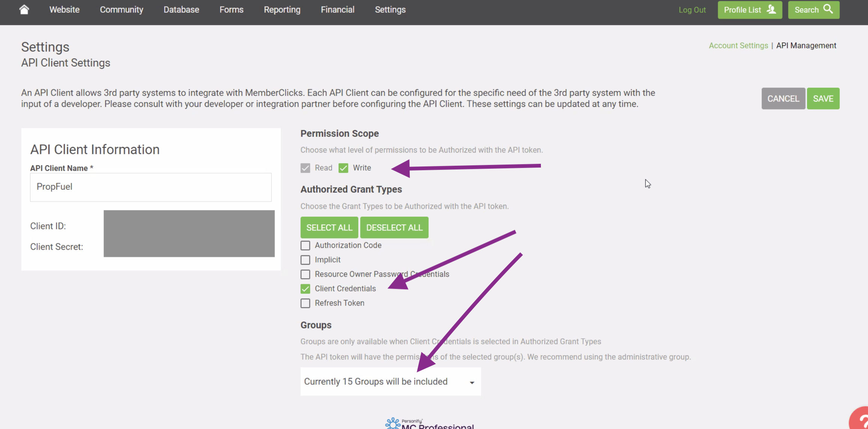Click SELECT ALL for grant types

tap(329, 227)
